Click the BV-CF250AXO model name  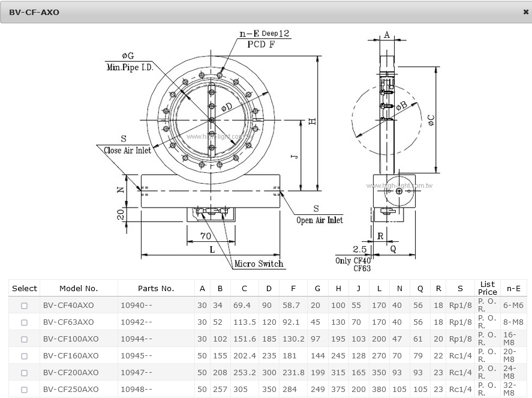click(x=71, y=390)
